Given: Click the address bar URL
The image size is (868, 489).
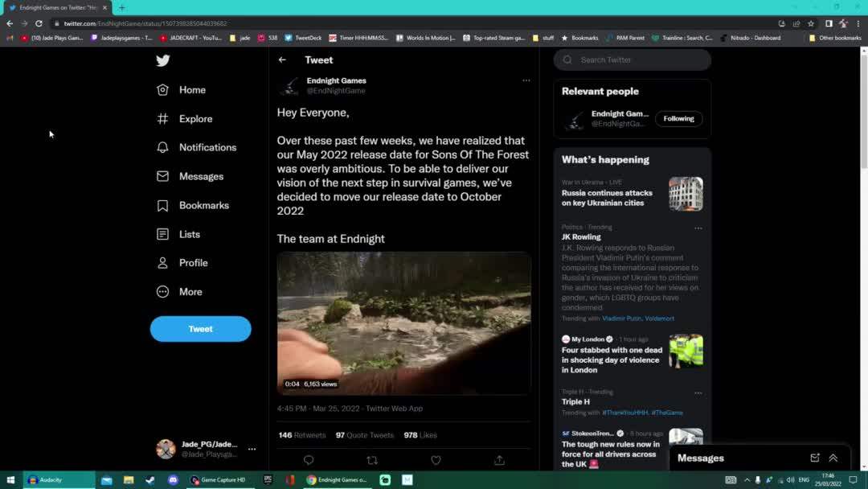Looking at the screenshot, I should [145, 24].
